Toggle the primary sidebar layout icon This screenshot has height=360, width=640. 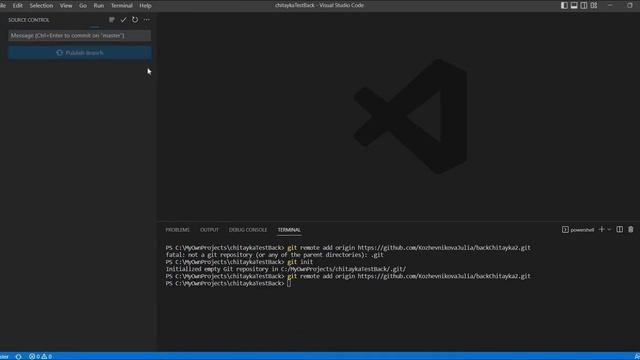click(564, 5)
